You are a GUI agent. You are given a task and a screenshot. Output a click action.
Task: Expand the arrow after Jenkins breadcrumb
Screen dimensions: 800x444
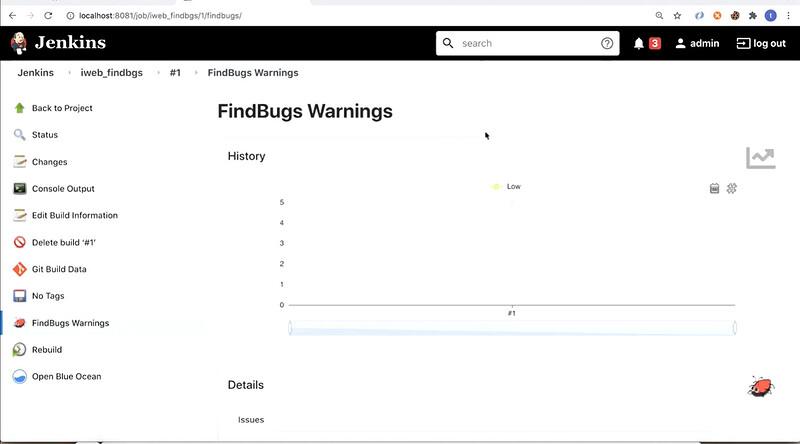pyautogui.click(x=69, y=72)
